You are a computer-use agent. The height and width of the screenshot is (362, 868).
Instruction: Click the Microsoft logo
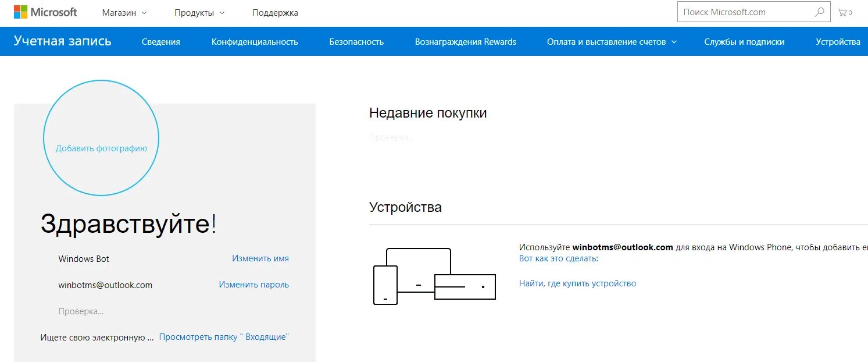(x=45, y=12)
